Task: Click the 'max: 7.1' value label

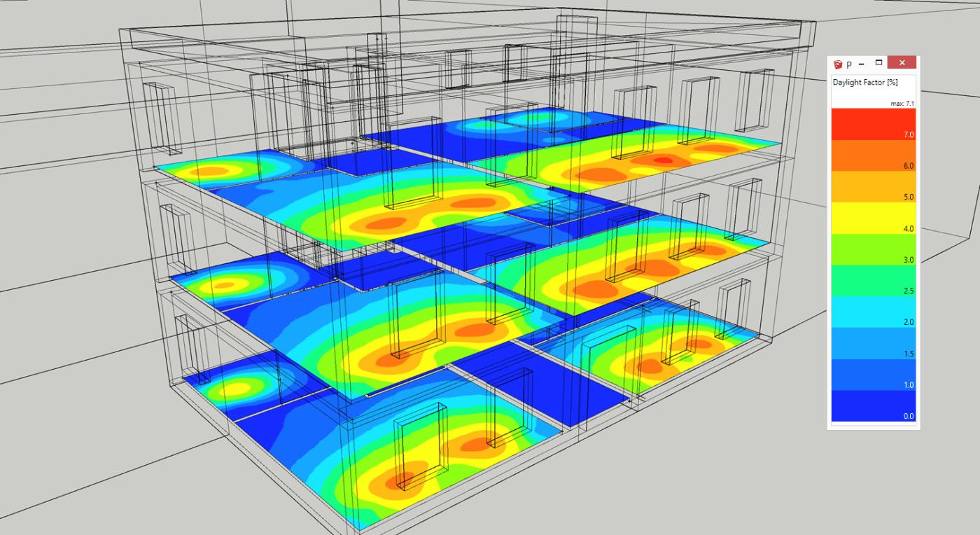Action: click(x=904, y=103)
